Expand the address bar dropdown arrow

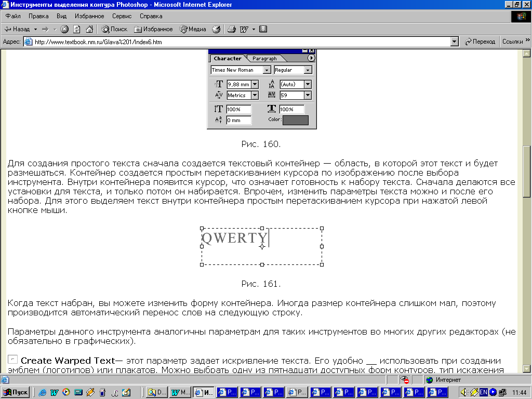point(455,42)
